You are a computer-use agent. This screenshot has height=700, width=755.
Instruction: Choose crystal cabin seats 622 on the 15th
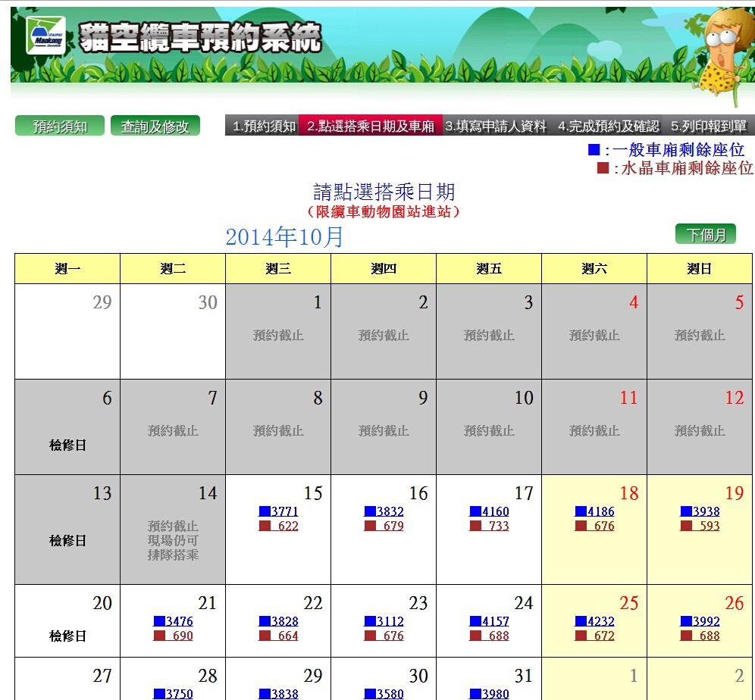point(278,526)
